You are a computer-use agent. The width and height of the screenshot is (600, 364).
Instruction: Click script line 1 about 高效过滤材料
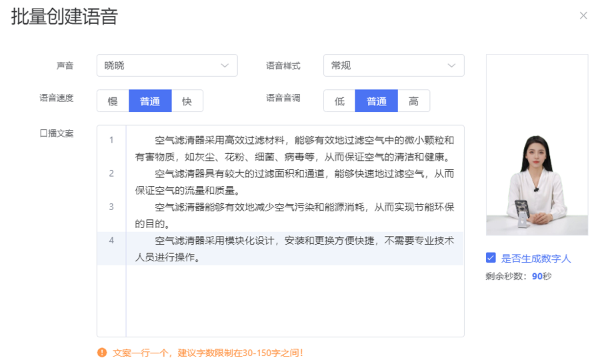point(294,149)
